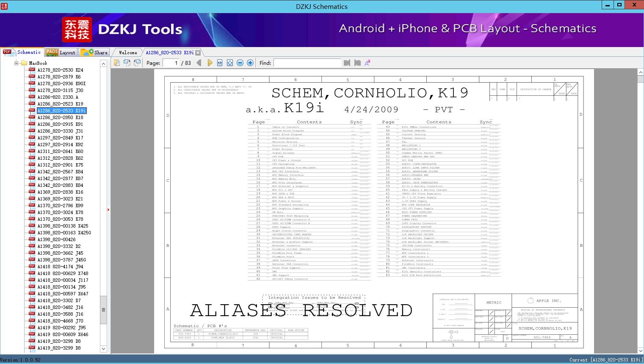Open the Welcome document tab
Image resolution: width=644 pixels, height=364 pixels.
(x=128, y=53)
